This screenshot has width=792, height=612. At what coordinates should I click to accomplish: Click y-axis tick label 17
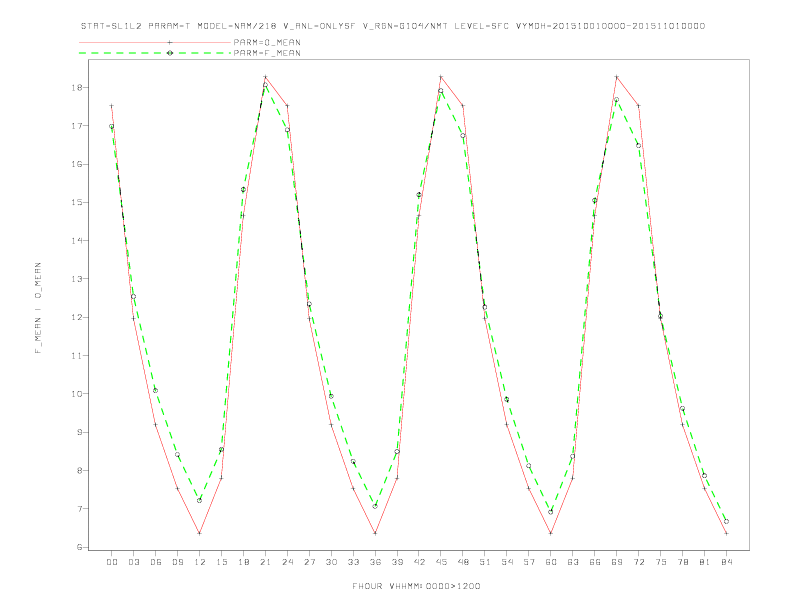(77, 126)
